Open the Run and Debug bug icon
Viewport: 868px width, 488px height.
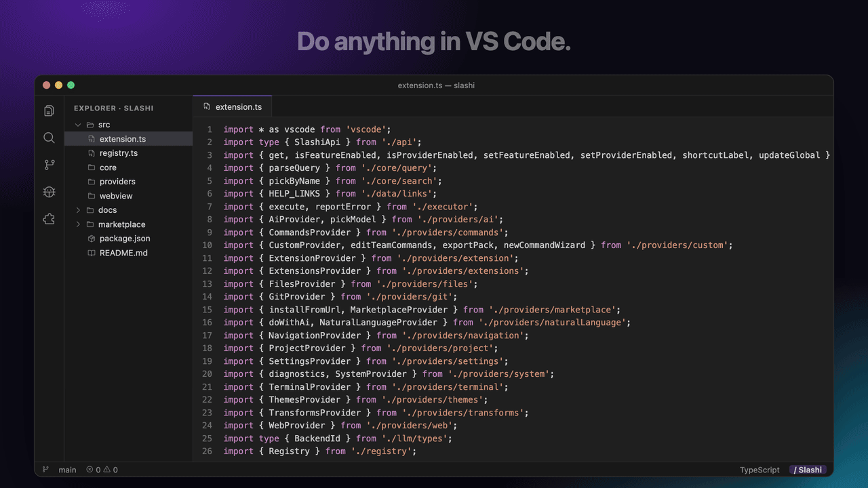click(x=49, y=192)
